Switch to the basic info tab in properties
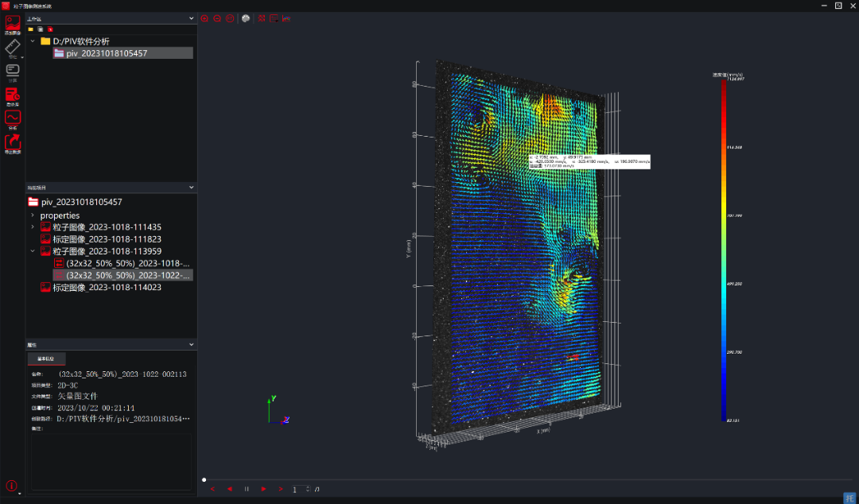Viewport: 859px width, 504px height. 47,359
